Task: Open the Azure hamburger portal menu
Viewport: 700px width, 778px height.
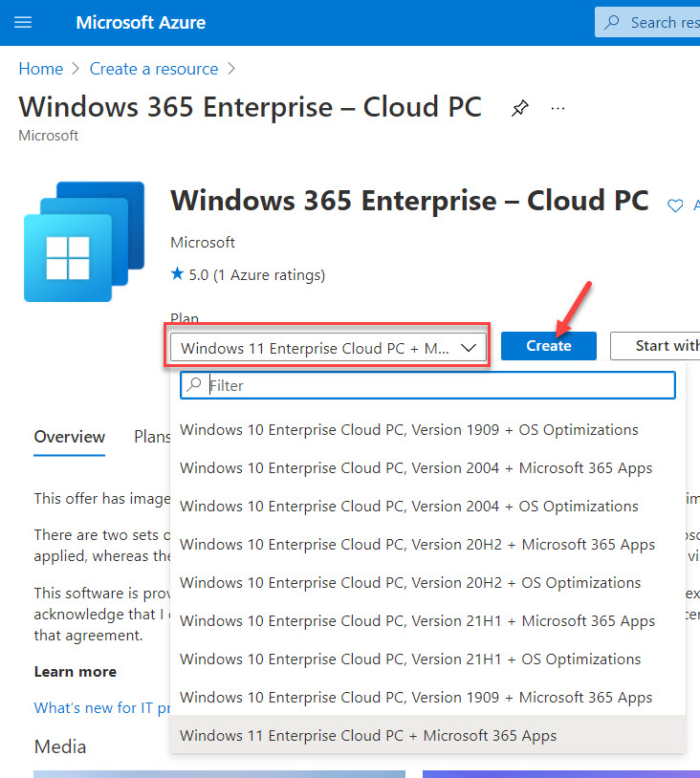Action: coord(23,22)
